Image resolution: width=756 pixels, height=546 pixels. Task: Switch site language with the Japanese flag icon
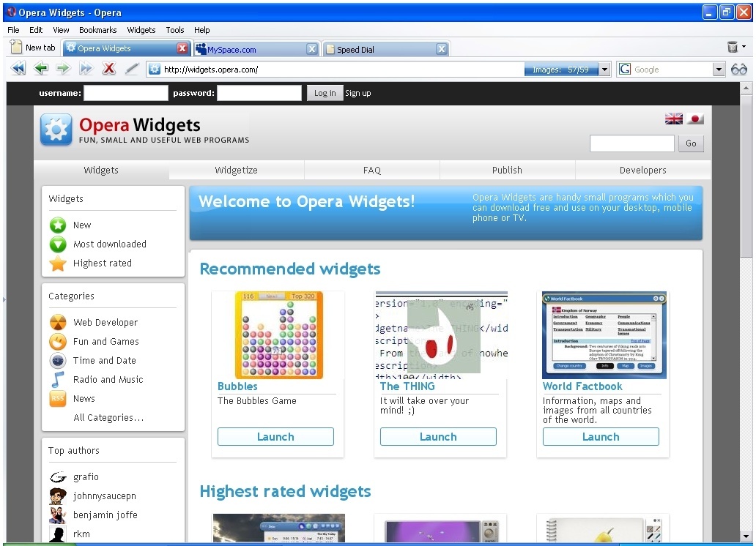[694, 118]
